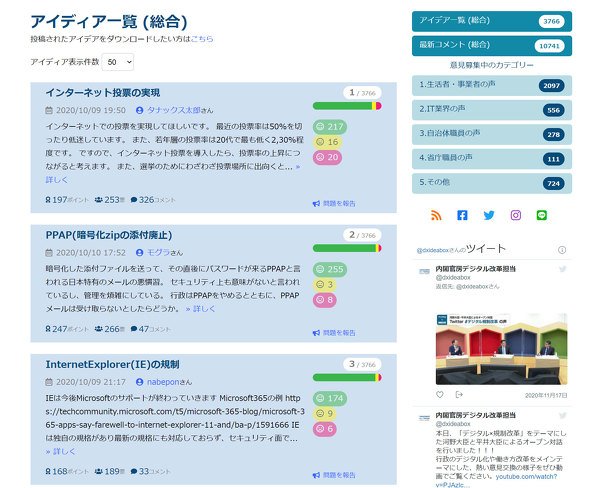590x488 pixels.
Task: Click rank badge 1 / 3766
Action: [x=362, y=93]
